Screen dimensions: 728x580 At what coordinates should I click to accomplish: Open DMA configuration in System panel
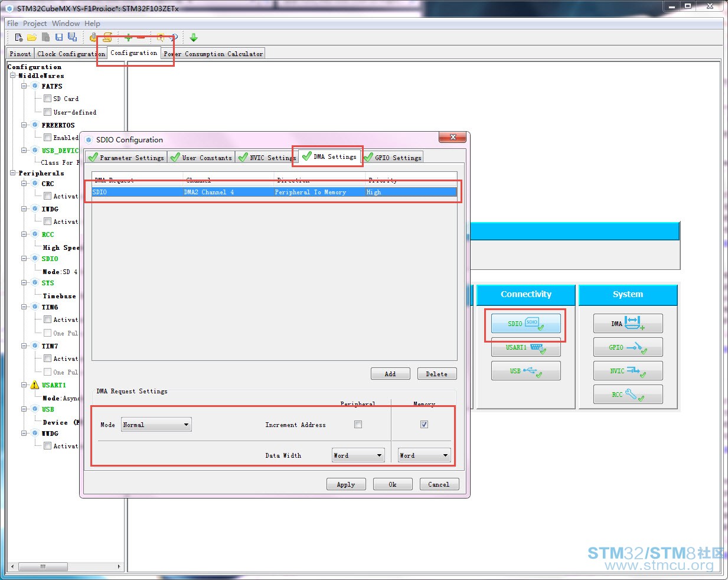628,324
